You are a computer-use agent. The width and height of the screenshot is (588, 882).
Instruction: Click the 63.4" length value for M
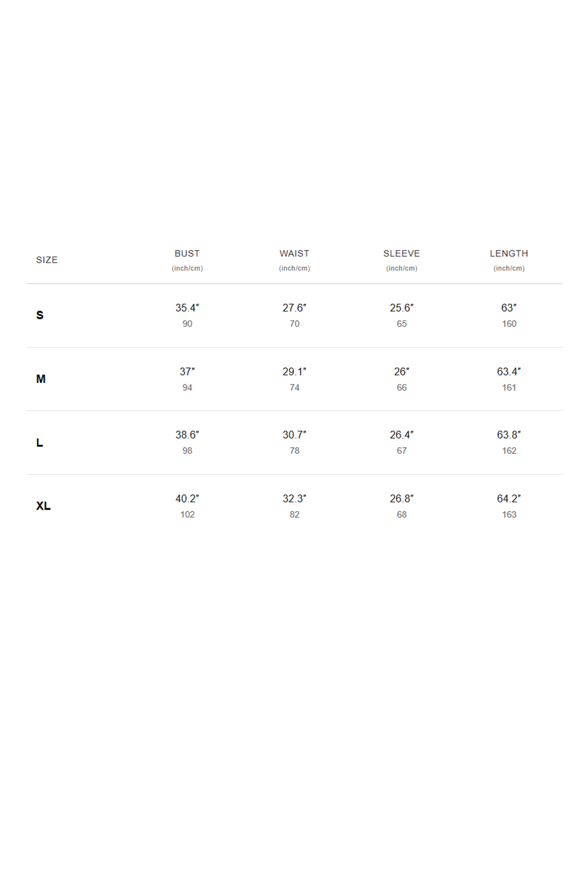pos(509,372)
